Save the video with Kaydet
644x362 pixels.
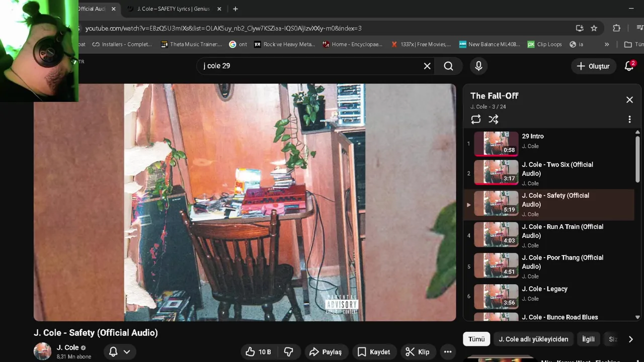[374, 352]
